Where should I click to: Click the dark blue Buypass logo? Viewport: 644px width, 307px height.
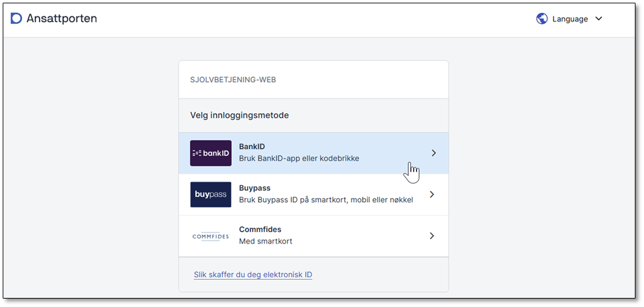coord(211,194)
